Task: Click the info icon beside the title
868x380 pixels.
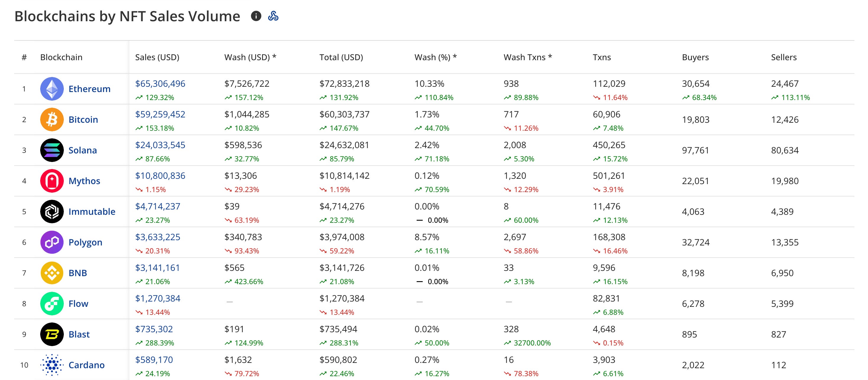Action: [x=256, y=16]
